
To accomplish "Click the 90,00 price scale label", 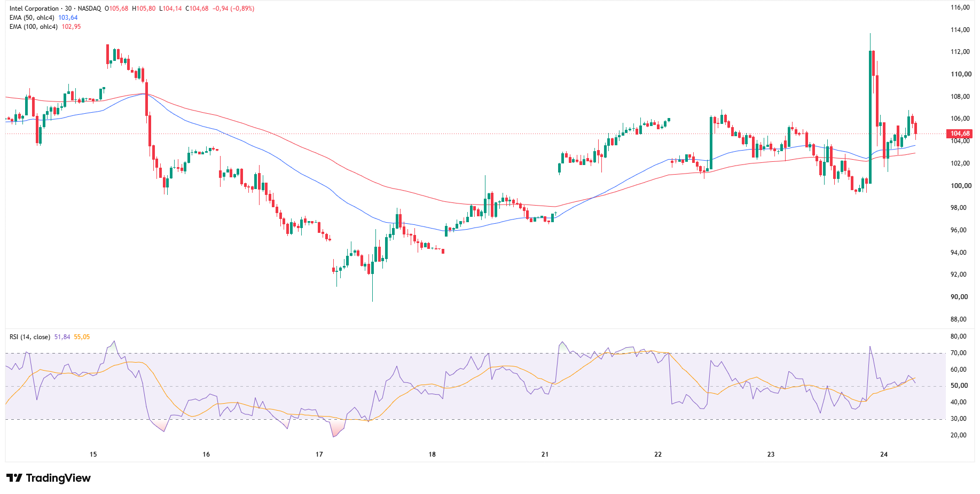I will click(959, 297).
